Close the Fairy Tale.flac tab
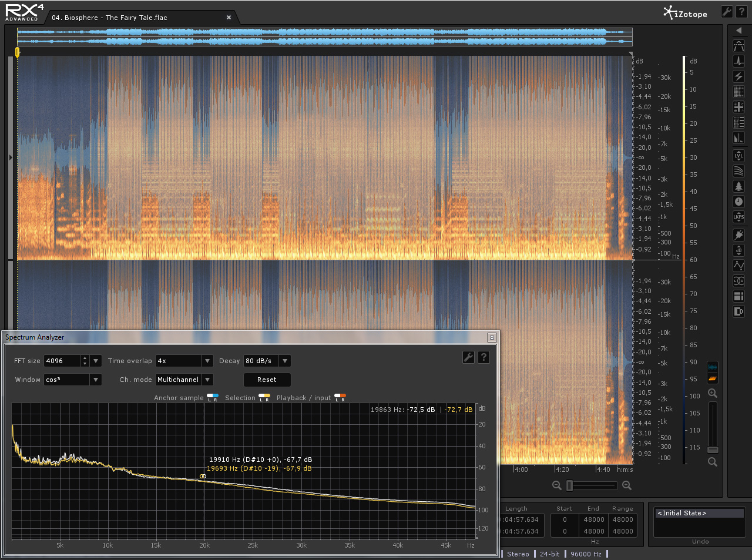752x560 pixels. coord(229,18)
